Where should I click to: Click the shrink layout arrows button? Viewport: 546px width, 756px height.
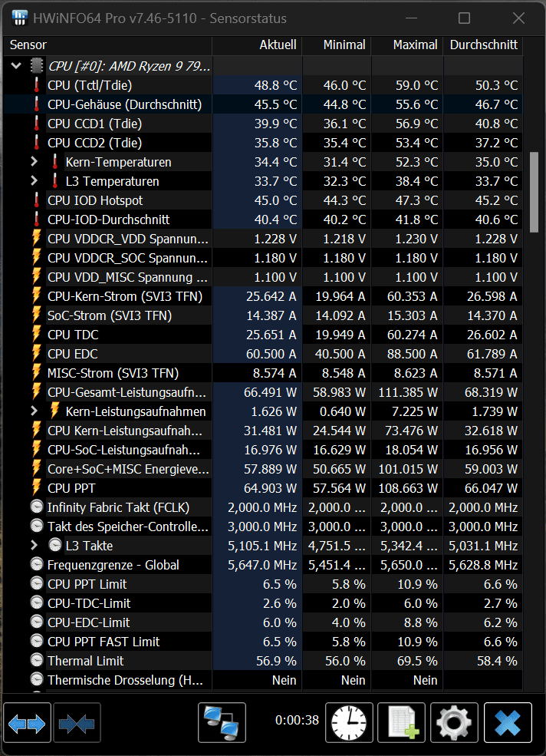(x=77, y=722)
